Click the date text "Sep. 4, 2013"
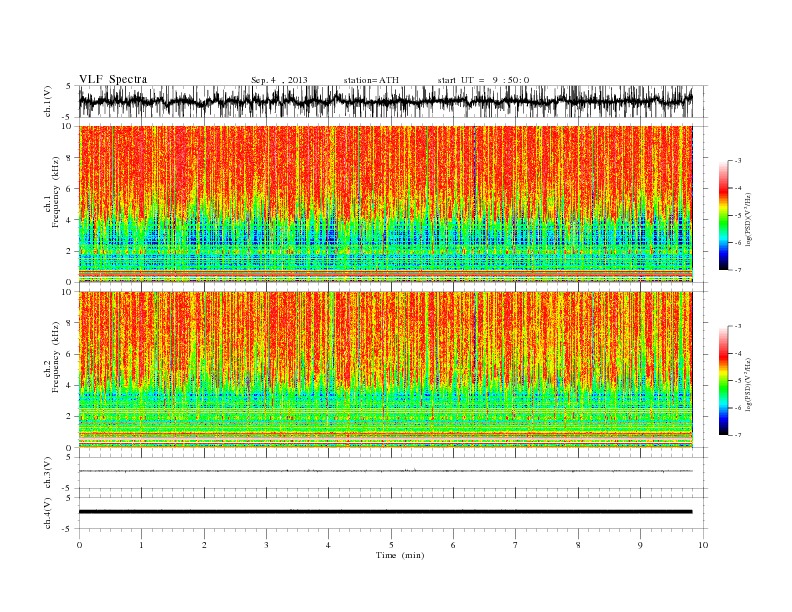The height and width of the screenshot is (612, 792). coord(279,80)
